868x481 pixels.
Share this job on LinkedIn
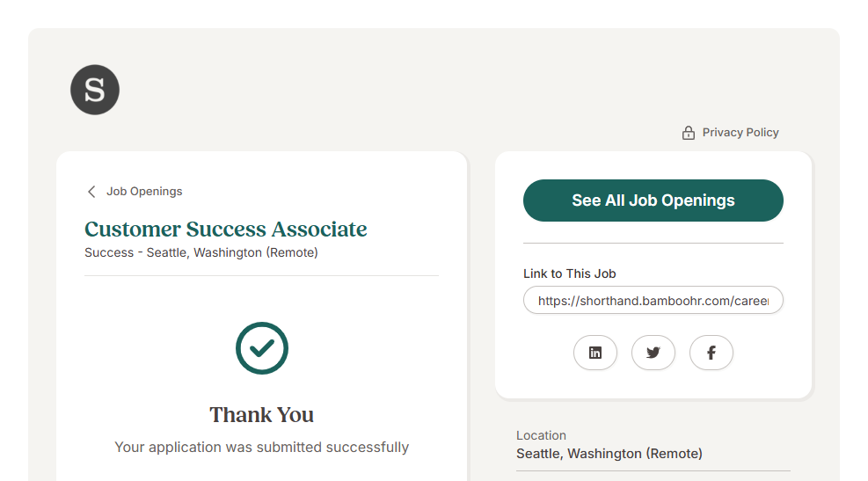pos(595,353)
